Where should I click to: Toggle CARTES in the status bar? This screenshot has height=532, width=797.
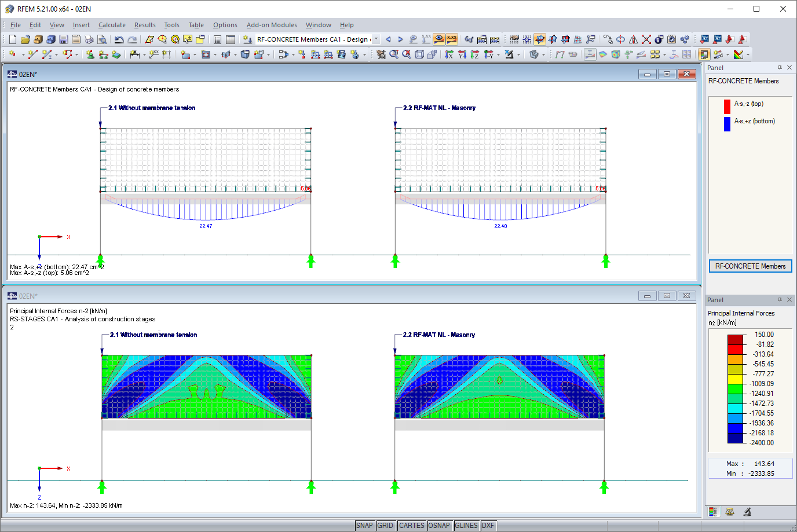point(411,526)
